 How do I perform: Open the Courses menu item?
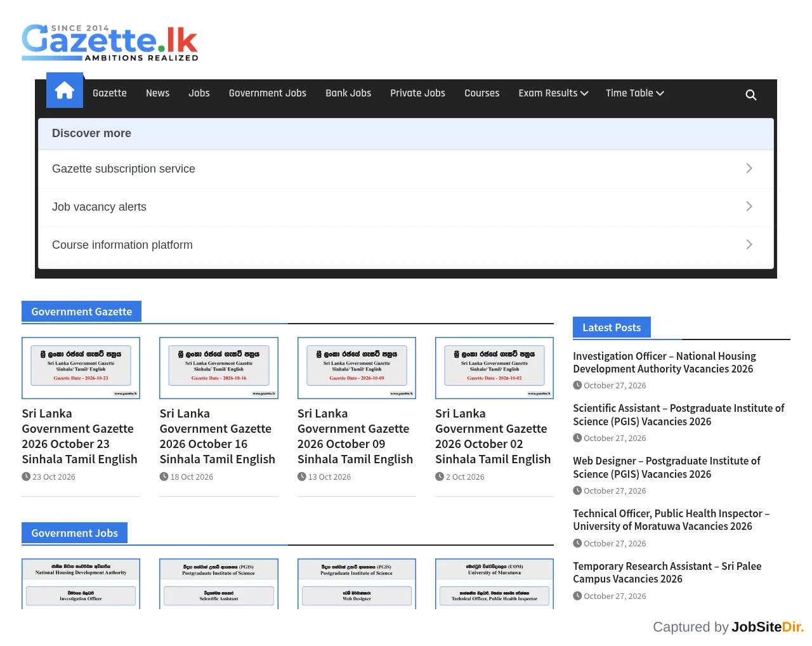point(482,93)
